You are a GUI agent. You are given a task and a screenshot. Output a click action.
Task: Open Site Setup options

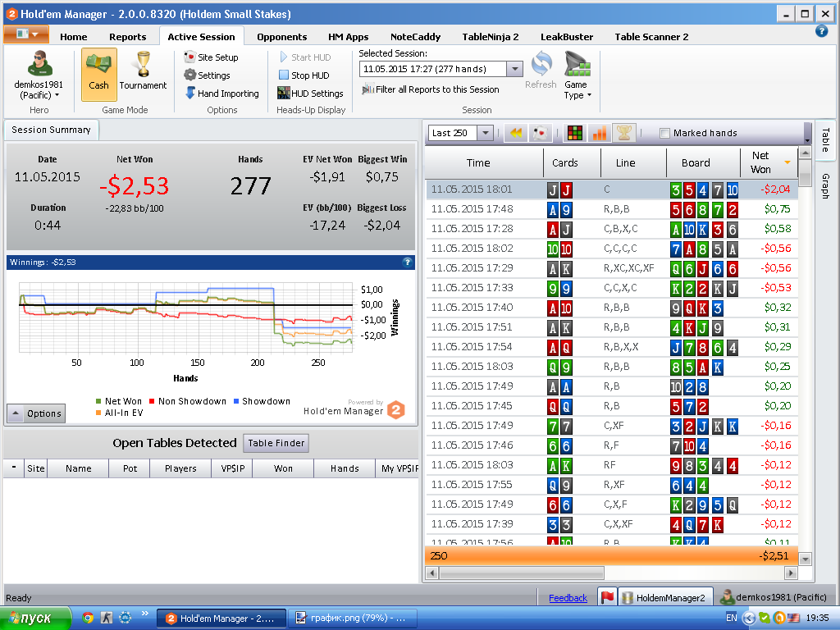[211, 57]
